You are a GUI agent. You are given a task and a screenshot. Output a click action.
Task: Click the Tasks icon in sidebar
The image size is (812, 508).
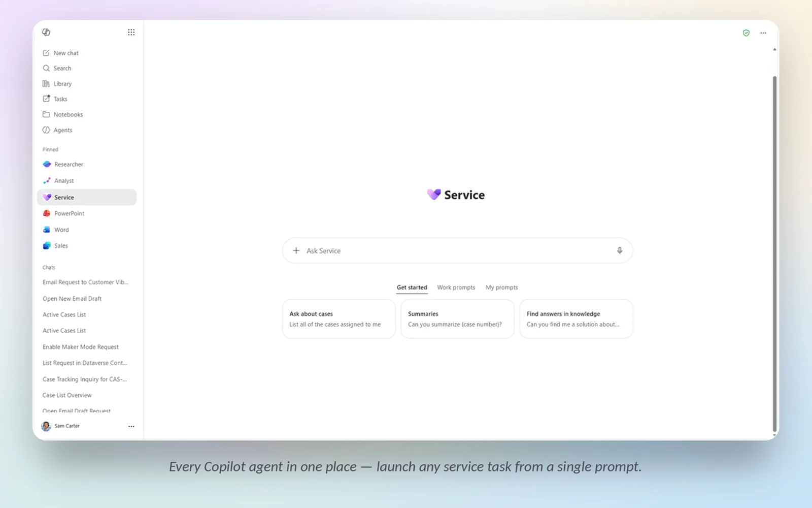tap(46, 99)
